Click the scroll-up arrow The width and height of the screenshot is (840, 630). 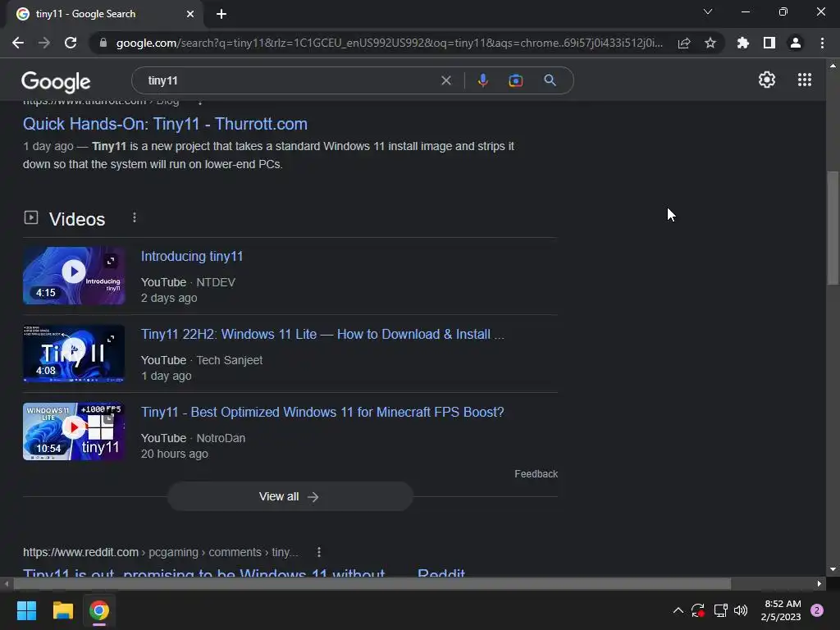point(833,66)
